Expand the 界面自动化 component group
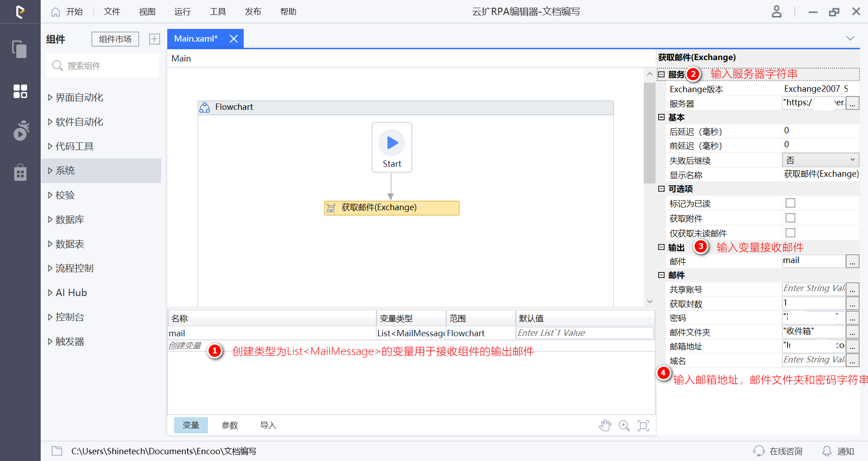The width and height of the screenshot is (868, 461). [50, 97]
